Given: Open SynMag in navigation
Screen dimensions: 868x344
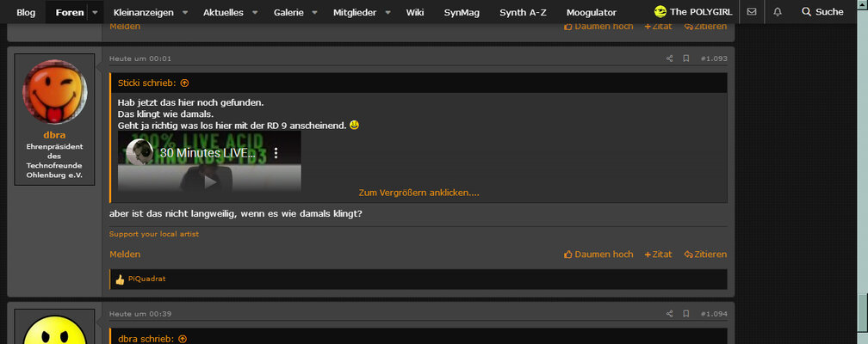Looking at the screenshot, I should (x=462, y=12).
